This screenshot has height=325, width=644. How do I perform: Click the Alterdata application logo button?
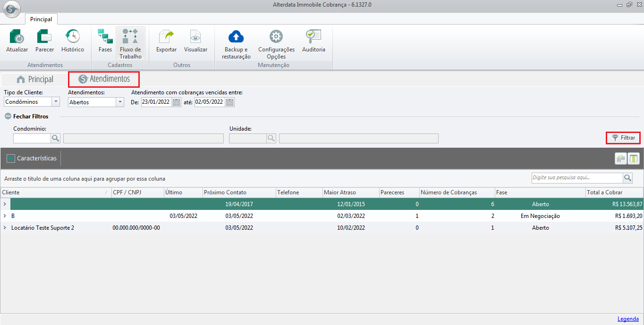click(11, 8)
